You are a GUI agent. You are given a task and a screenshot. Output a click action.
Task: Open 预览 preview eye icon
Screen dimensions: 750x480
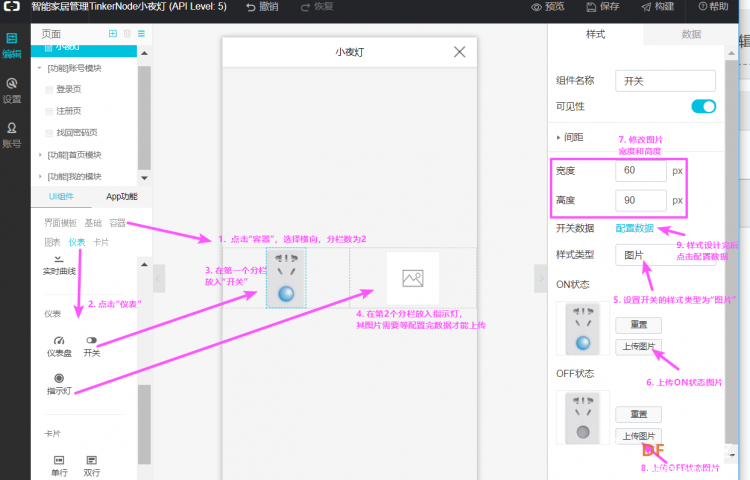[537, 7]
